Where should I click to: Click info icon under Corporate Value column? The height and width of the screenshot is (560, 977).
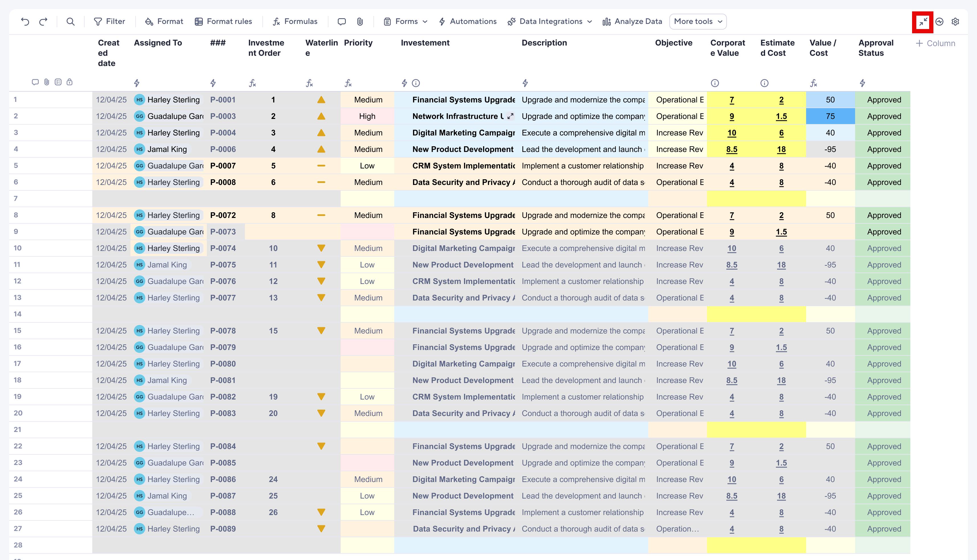pyautogui.click(x=715, y=83)
